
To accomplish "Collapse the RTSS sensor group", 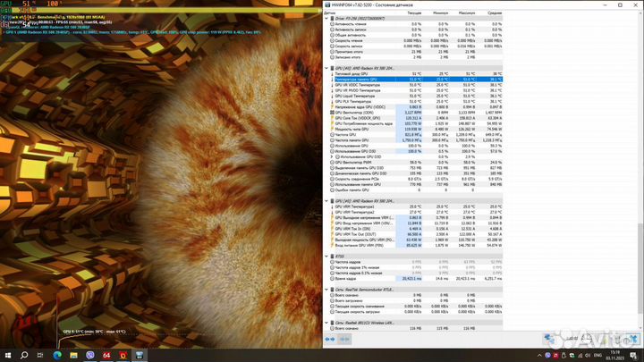I will 326,257.
